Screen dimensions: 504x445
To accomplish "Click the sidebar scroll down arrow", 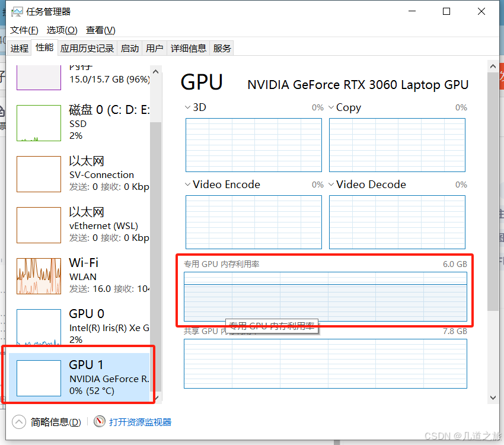I will point(155,398).
